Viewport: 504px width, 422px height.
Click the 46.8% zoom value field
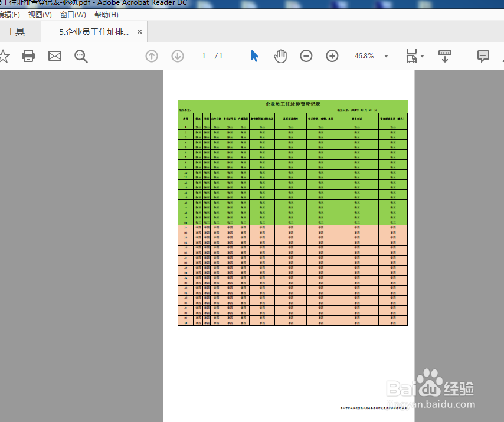[x=365, y=56]
